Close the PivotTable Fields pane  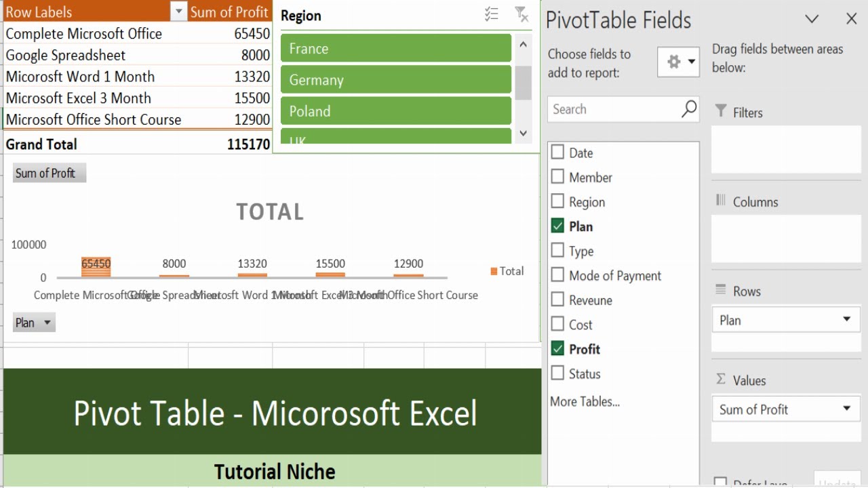852,19
